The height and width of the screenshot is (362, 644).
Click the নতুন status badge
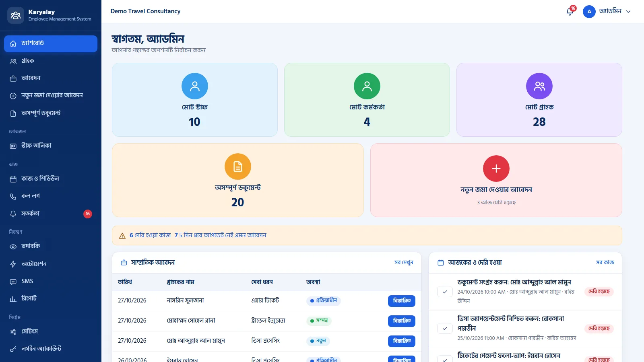[318, 341]
